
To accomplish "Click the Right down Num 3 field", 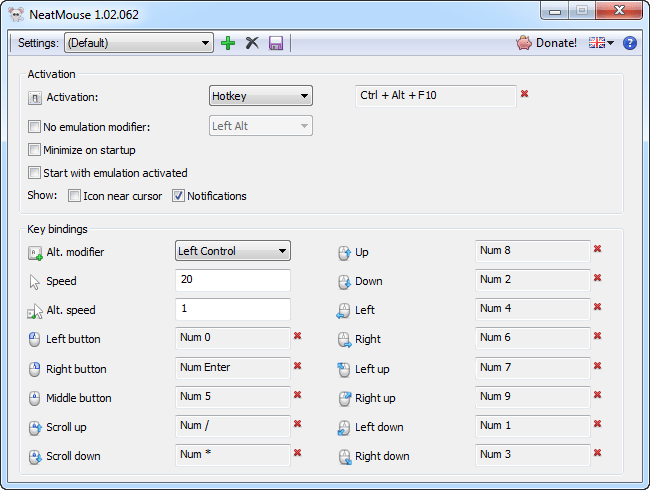I will click(x=533, y=455).
